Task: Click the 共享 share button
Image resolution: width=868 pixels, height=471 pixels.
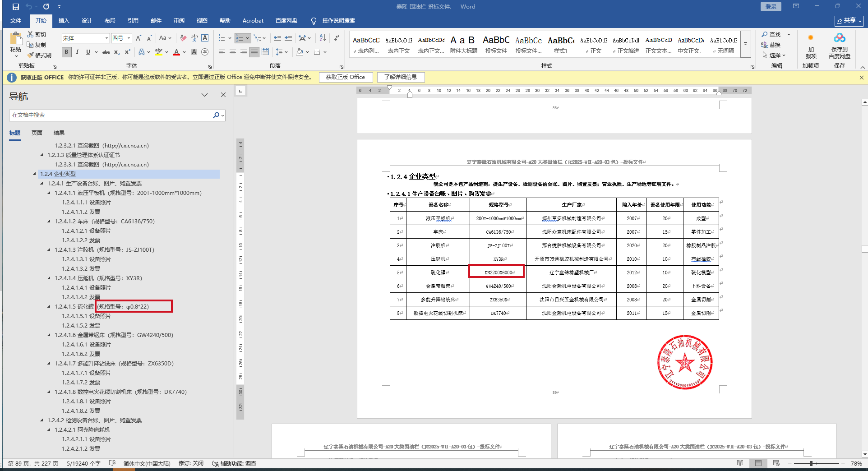Action: (849, 21)
